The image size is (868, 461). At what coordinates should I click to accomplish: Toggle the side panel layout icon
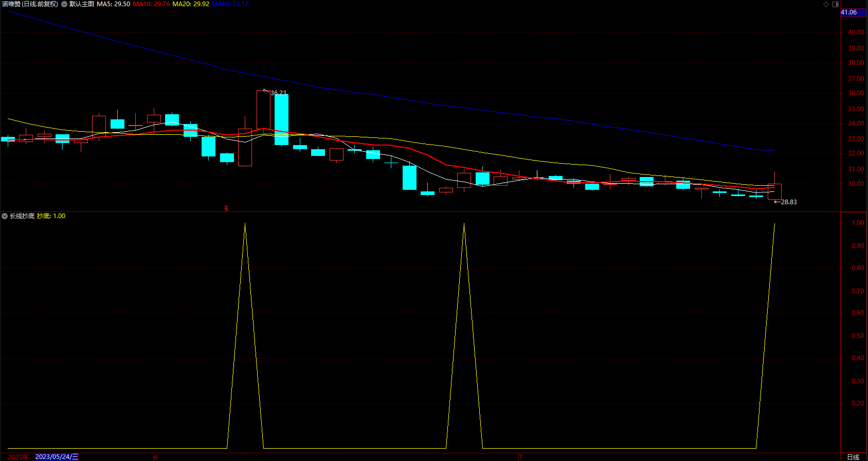pos(836,4)
